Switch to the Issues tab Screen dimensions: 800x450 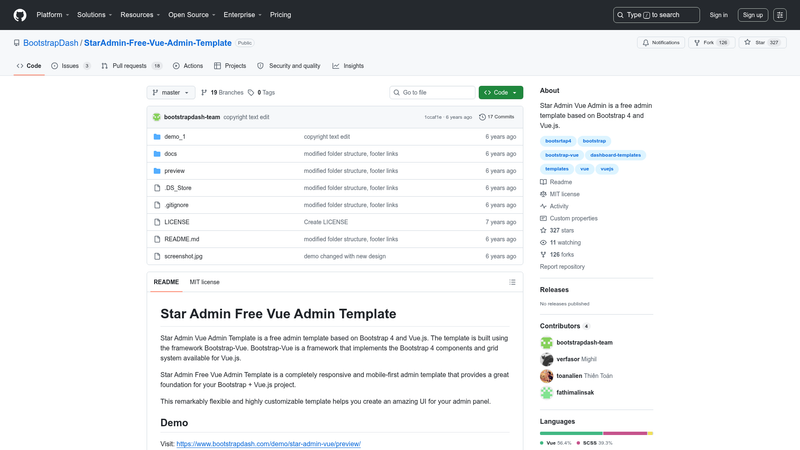click(71, 66)
